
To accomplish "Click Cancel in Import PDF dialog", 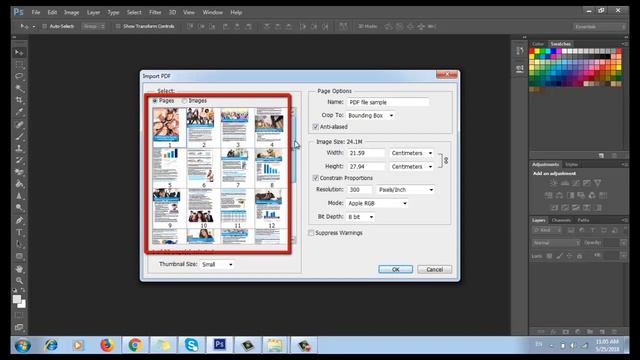I will (434, 269).
